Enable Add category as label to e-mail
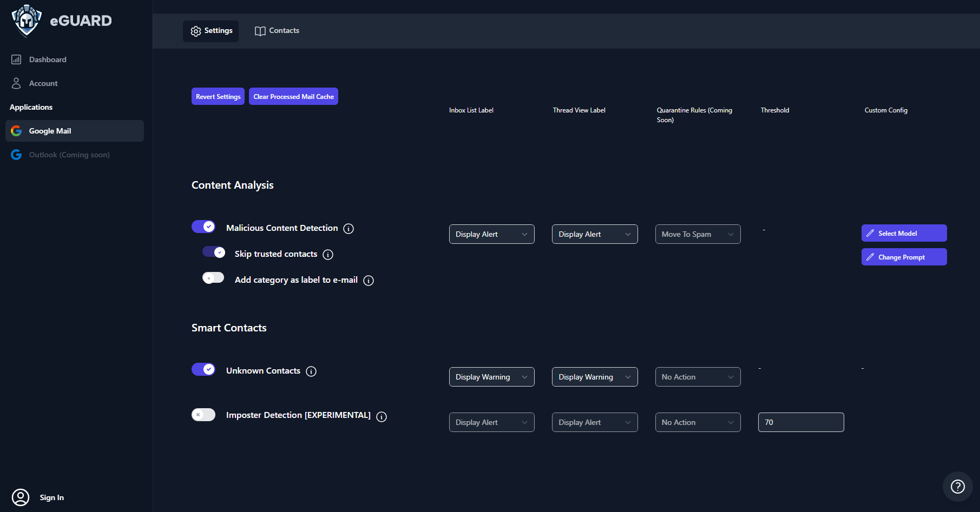 point(213,278)
